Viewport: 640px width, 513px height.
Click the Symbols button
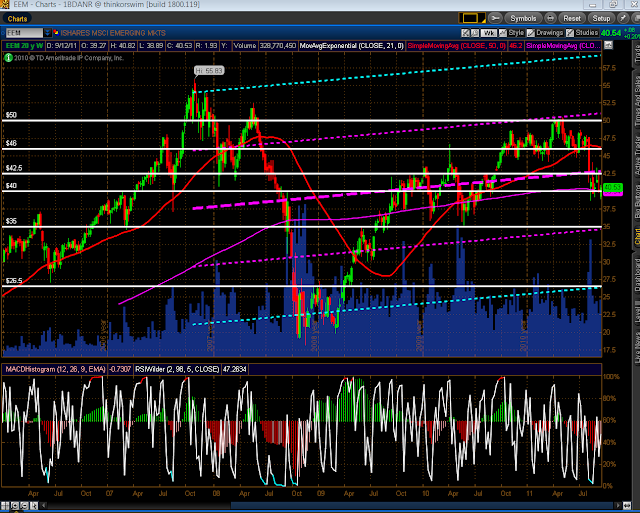pos(523,18)
